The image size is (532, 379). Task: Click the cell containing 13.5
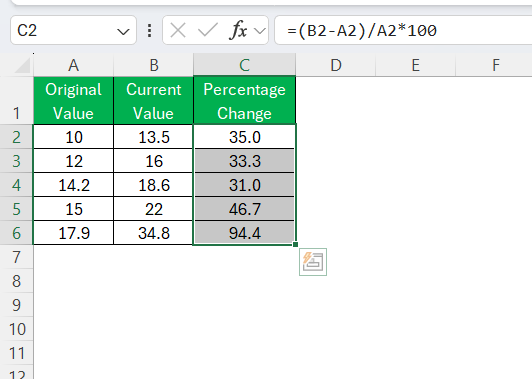(x=153, y=137)
